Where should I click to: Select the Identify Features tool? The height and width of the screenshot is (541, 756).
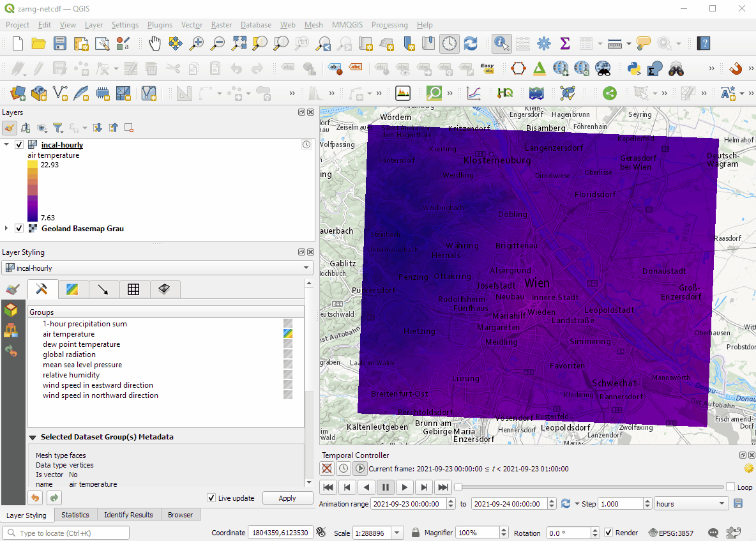501,43
